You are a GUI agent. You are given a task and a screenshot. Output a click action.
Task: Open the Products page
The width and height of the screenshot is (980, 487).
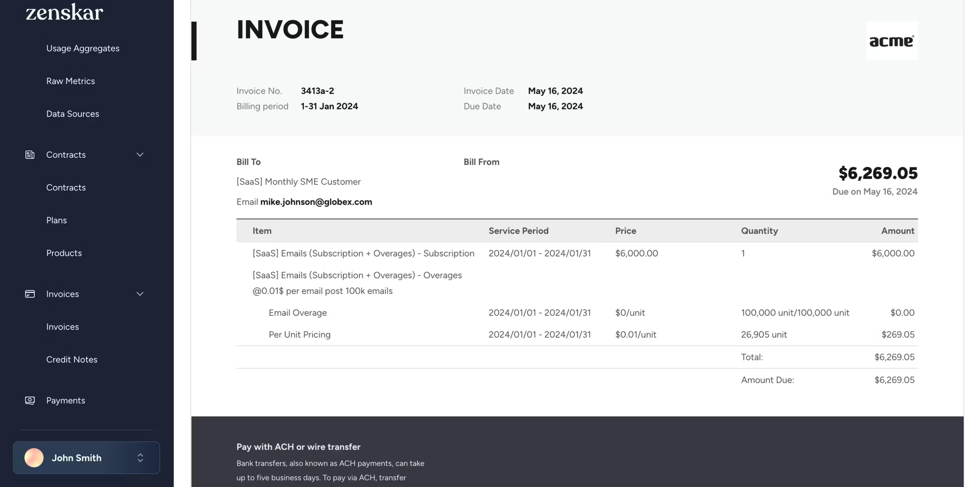point(64,253)
